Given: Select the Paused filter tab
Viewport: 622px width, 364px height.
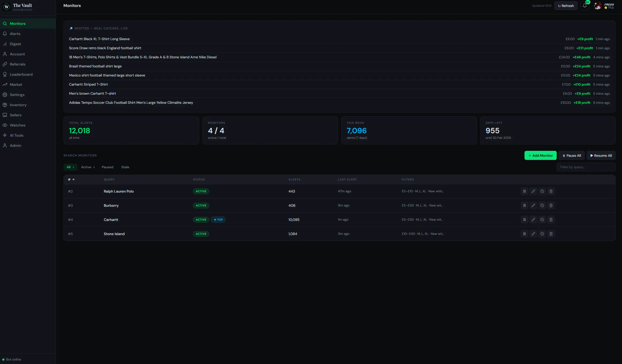Looking at the screenshot, I should (107, 167).
